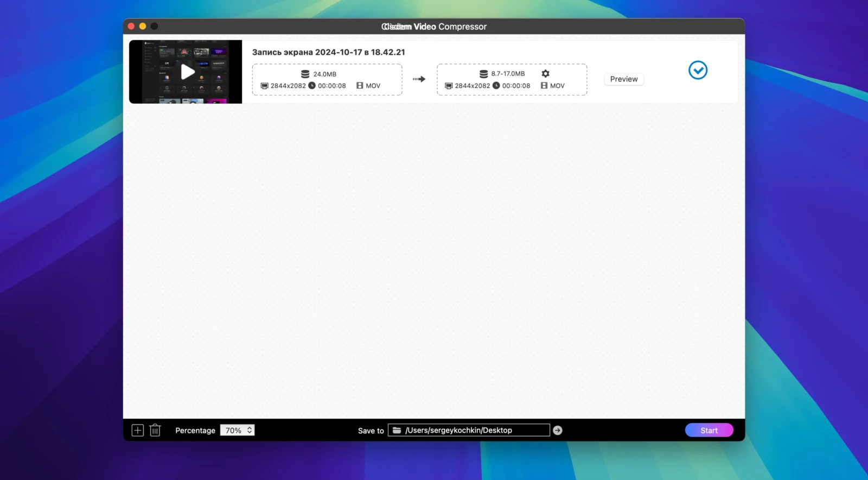Uncheck the blue video selection checkmark
The width and height of the screenshot is (868, 480).
[698, 70]
